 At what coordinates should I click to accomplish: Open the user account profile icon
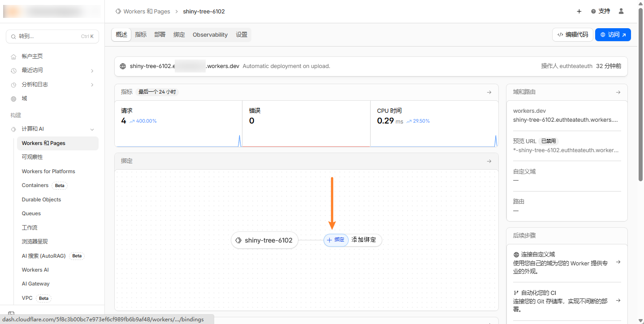tap(621, 11)
